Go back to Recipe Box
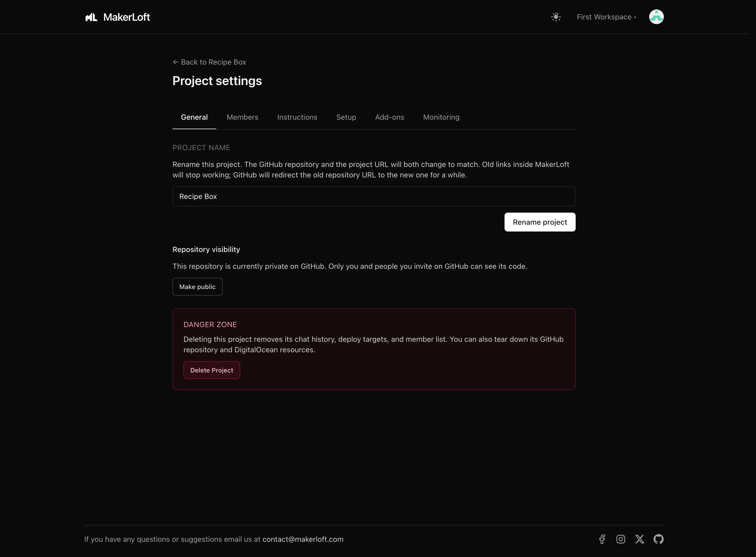The image size is (756, 557). coord(209,62)
